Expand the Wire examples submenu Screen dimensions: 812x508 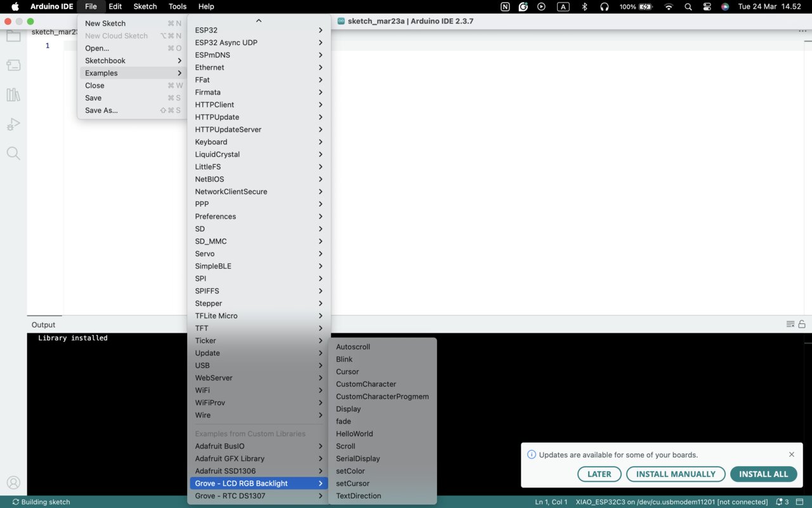point(259,415)
